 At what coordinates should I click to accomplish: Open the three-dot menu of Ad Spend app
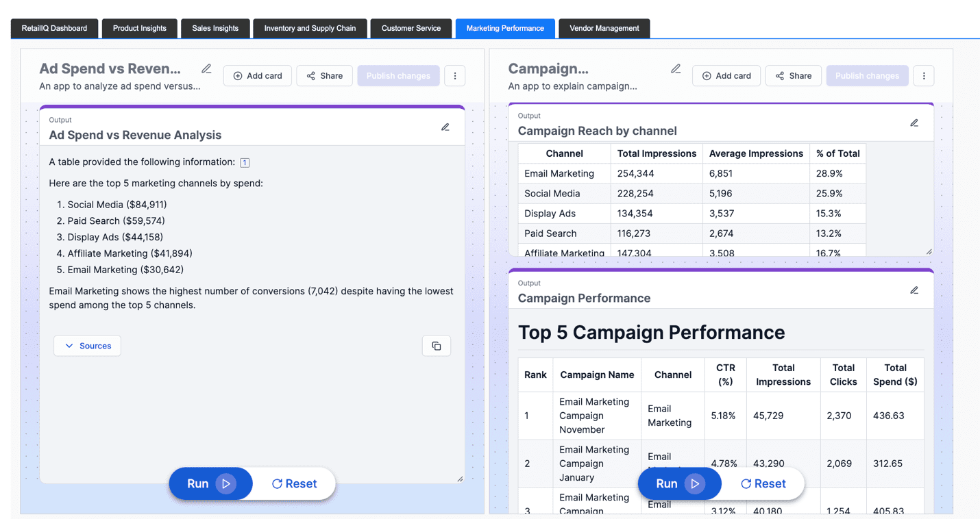[x=455, y=76]
